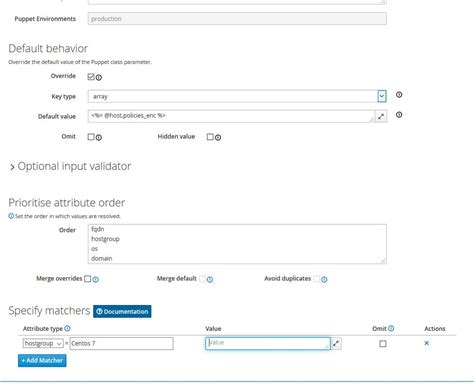Toggle the Override checkbox

click(91, 77)
